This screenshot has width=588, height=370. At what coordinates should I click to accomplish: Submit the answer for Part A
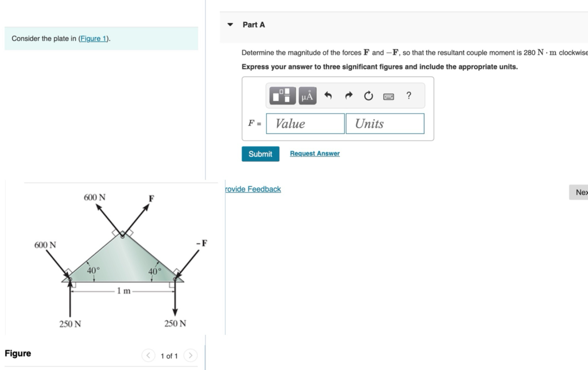(260, 154)
